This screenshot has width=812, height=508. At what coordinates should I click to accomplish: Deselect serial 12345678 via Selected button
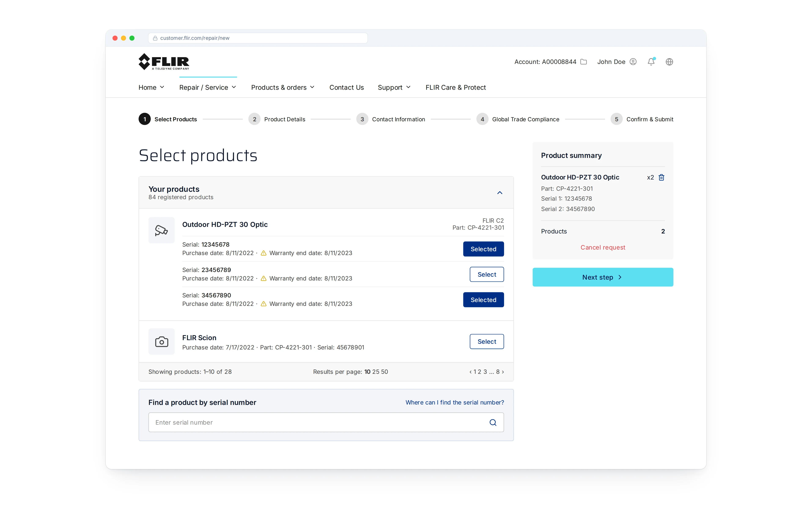(483, 249)
